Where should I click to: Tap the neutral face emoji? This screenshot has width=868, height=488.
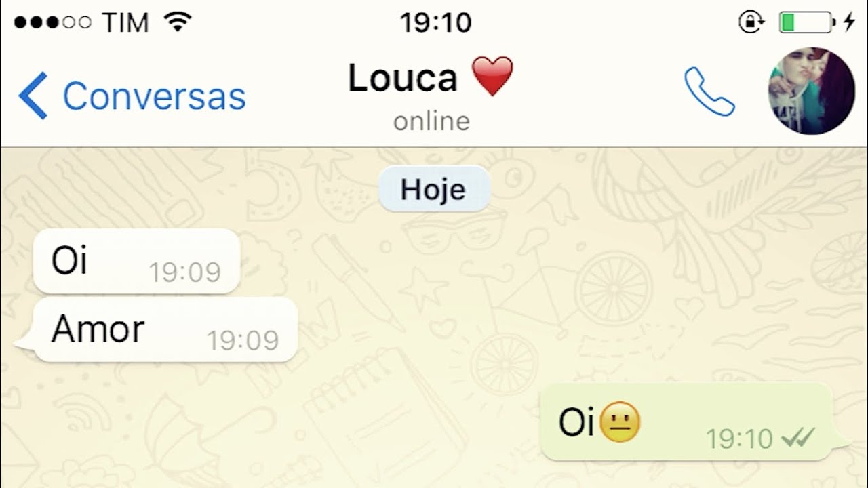tap(620, 422)
